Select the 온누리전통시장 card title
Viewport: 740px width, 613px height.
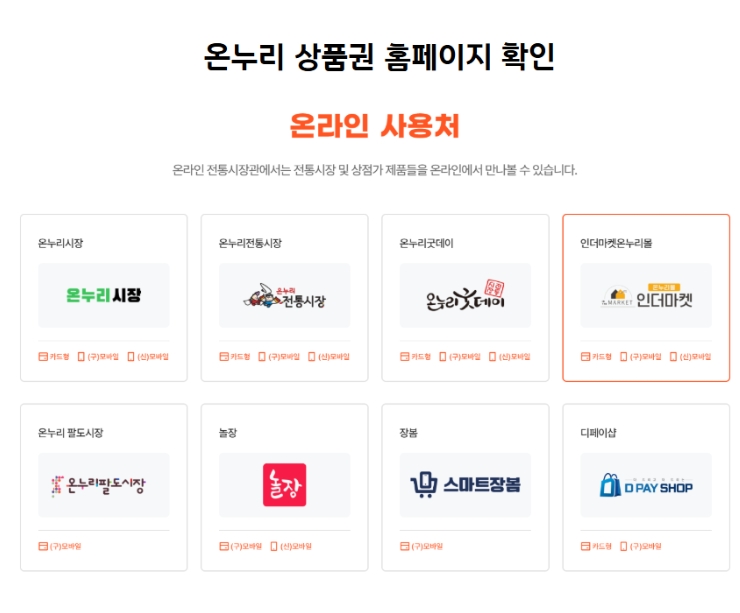point(250,244)
